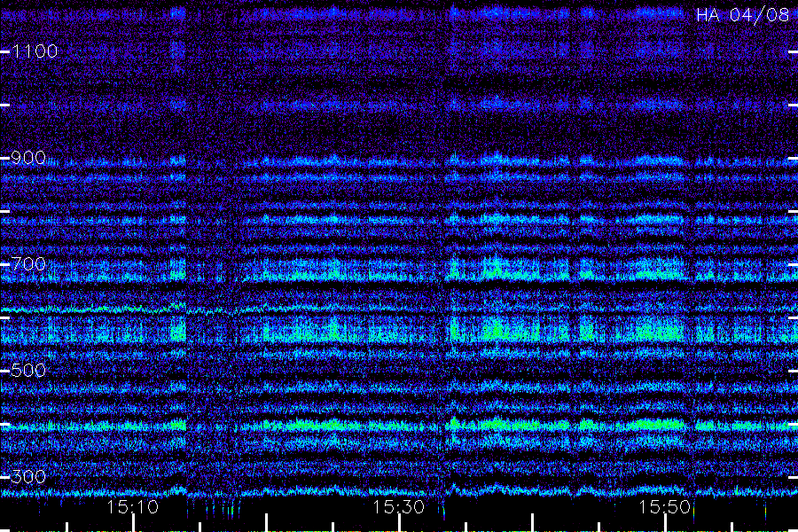Click the 1100 frequency axis label

(35, 51)
